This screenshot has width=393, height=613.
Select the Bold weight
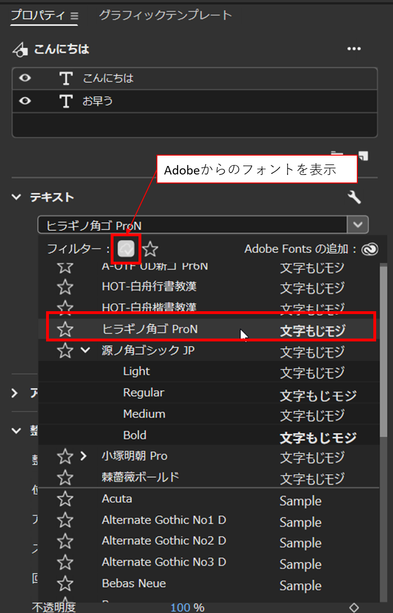point(135,435)
